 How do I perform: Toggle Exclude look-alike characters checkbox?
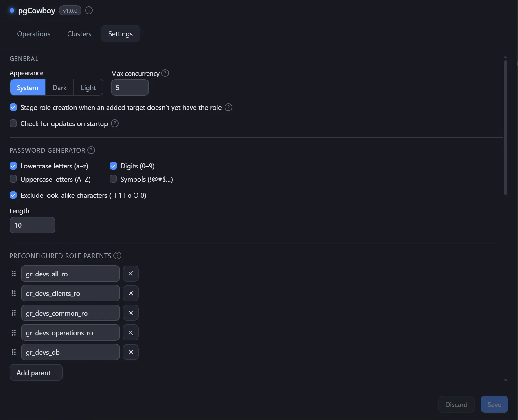click(13, 195)
